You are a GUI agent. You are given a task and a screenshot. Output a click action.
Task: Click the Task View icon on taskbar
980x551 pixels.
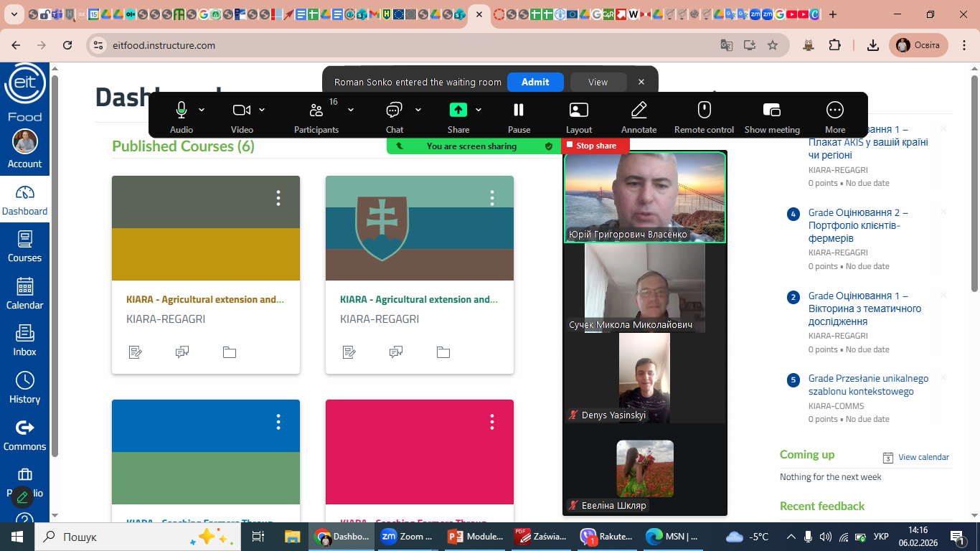(258, 537)
